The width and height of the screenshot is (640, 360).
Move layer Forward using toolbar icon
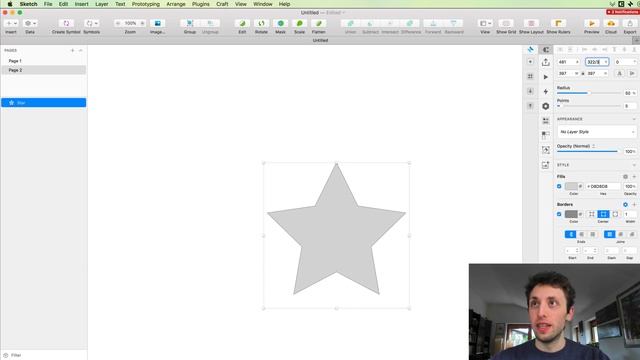pos(433,24)
